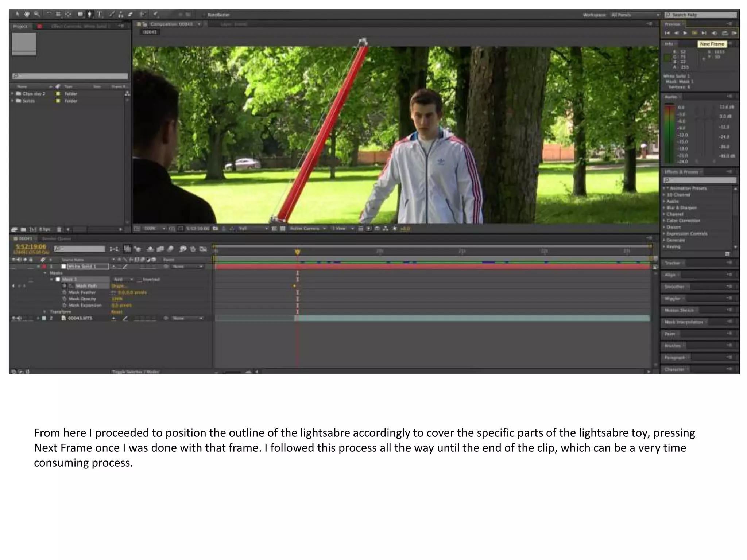Select the Type text tool
The image size is (747, 560).
[100, 14]
